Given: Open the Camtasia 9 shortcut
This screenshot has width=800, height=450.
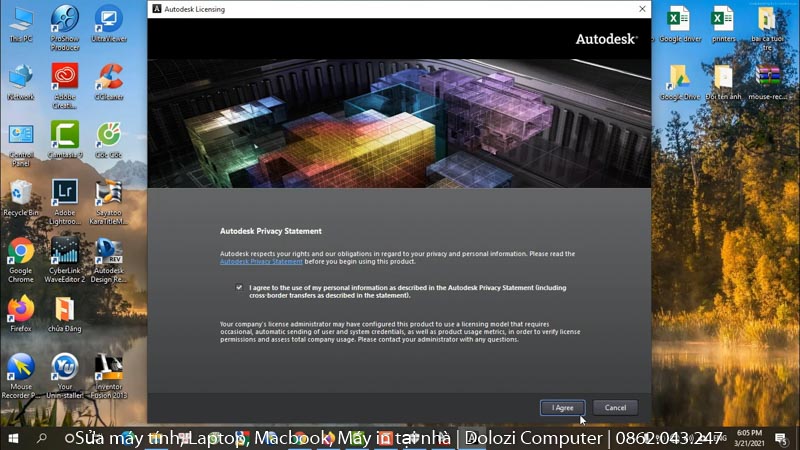Looking at the screenshot, I should [x=65, y=136].
